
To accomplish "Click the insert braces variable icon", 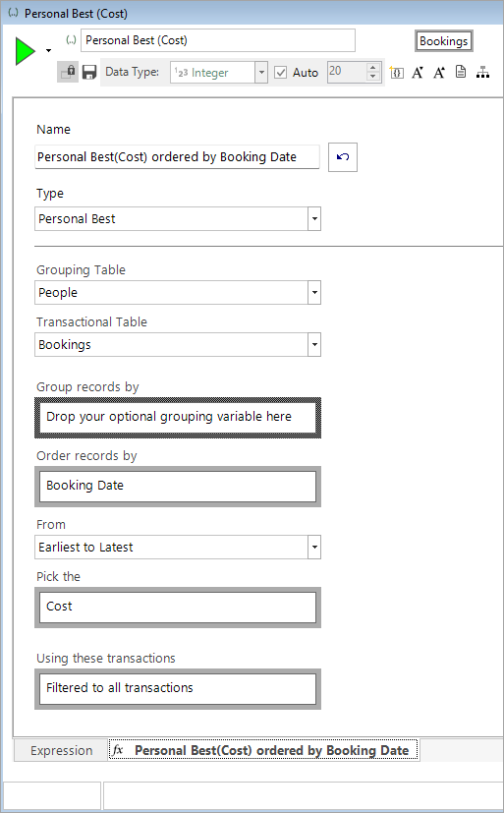I will (397, 72).
